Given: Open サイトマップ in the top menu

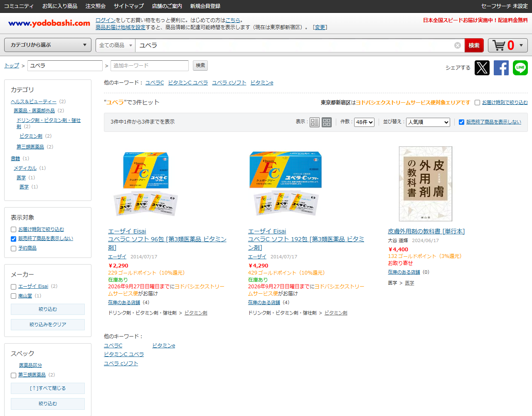Looking at the screenshot, I should (x=129, y=6).
